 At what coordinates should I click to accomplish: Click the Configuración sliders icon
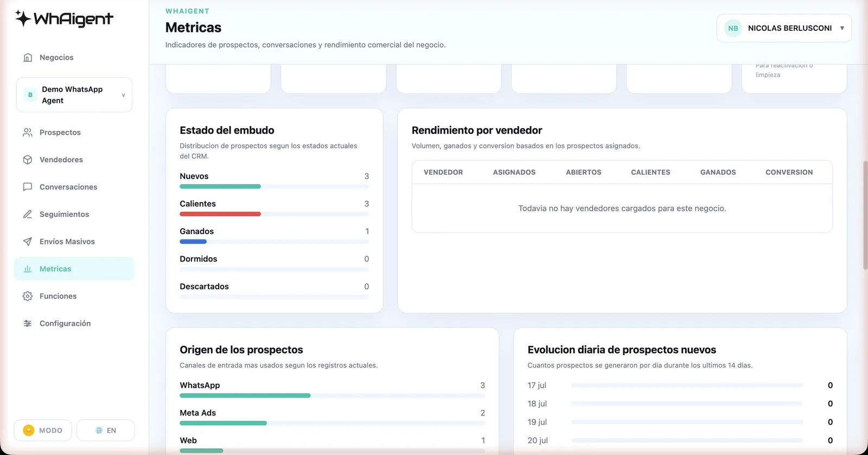coord(28,323)
